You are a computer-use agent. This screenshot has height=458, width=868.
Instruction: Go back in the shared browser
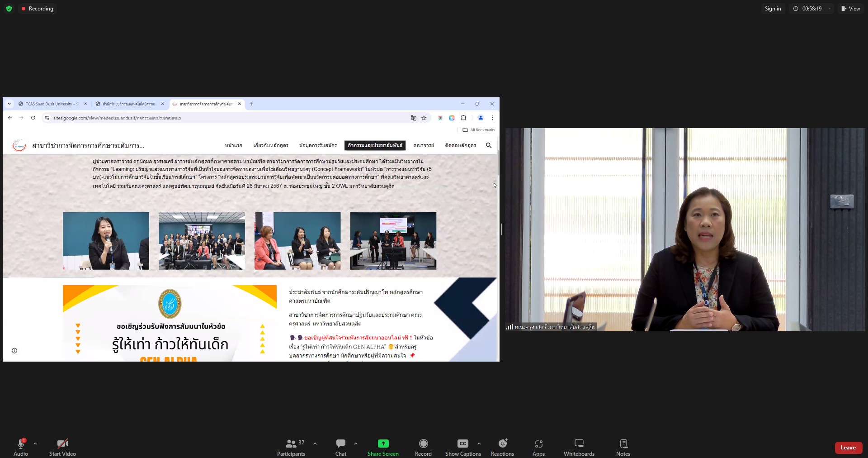coord(10,118)
